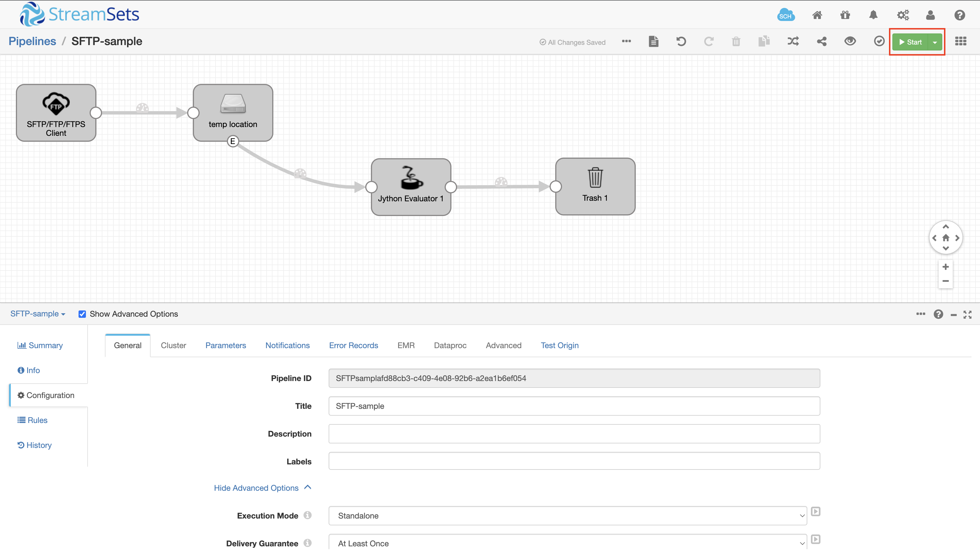980x550 pixels.
Task: Switch to the Parameters tab
Action: click(226, 345)
